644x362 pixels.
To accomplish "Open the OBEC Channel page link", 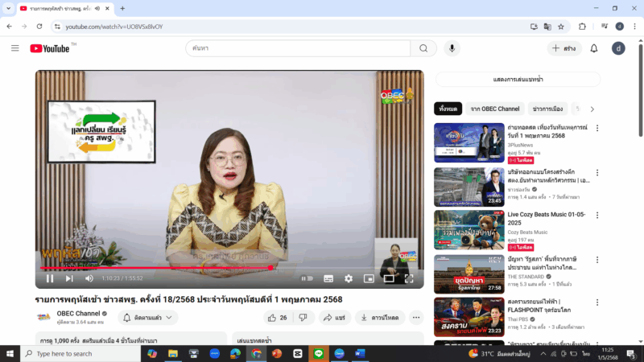I will pos(78,314).
